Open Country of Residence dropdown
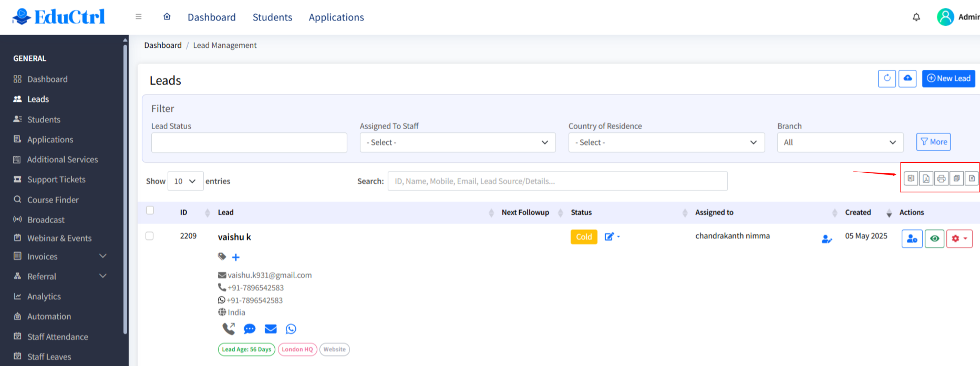The height and width of the screenshot is (366, 980). (x=666, y=142)
